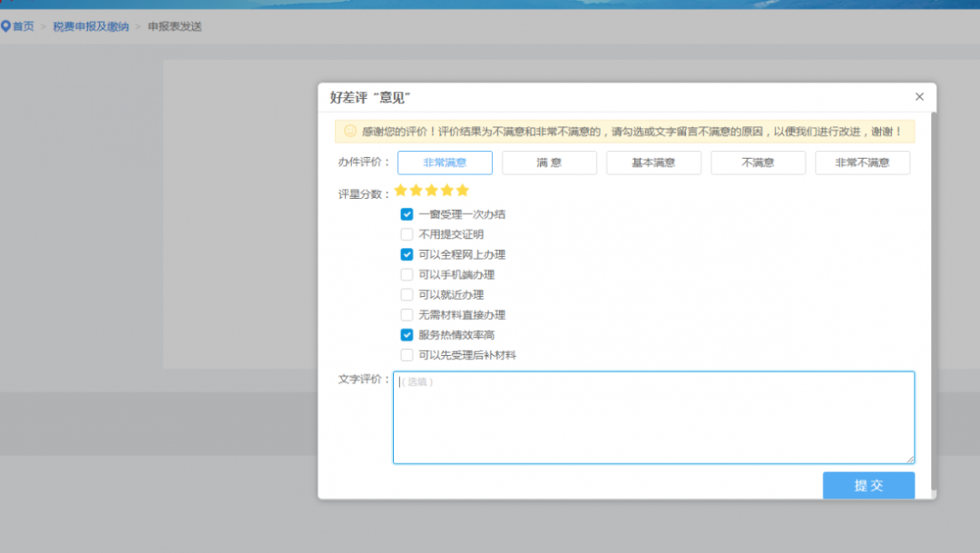Click the 文字评价 label
Viewport: 980px width, 553px height.
click(x=364, y=379)
